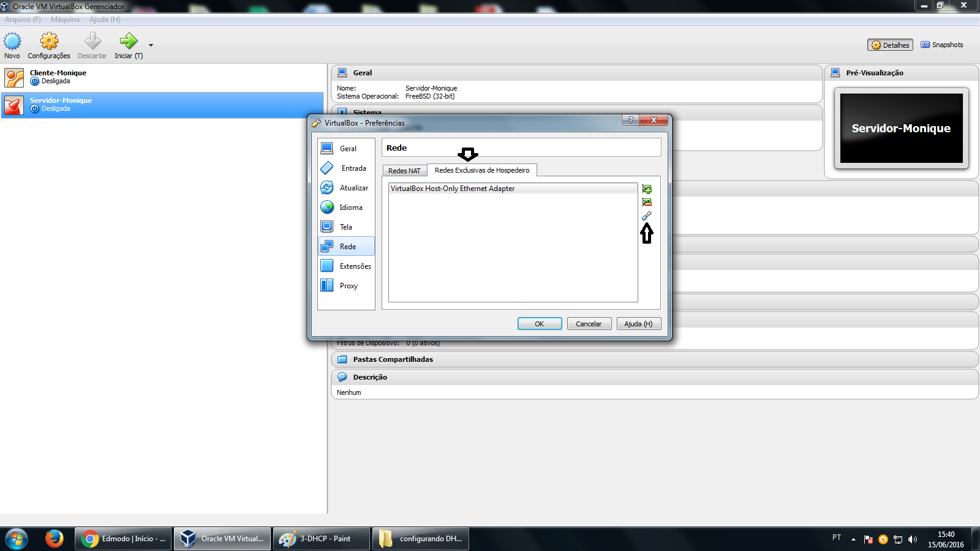Select Tela category in Preferências
The height and width of the screenshot is (551, 980).
pos(346,227)
